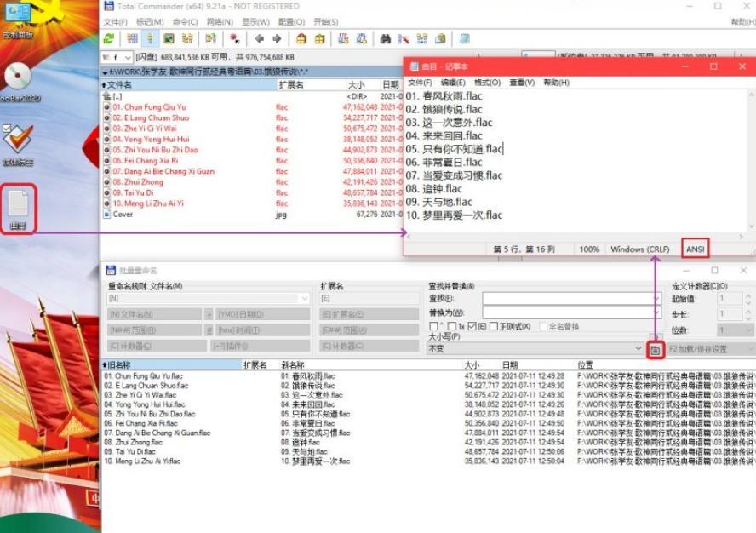
Task: Uncheck the [E] checkbox under find and replace
Action: tap(472, 327)
